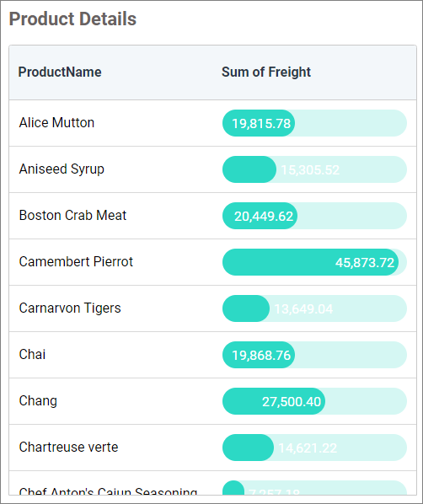Click the ProductName column header
Screen dimensions: 423x504
60,72
